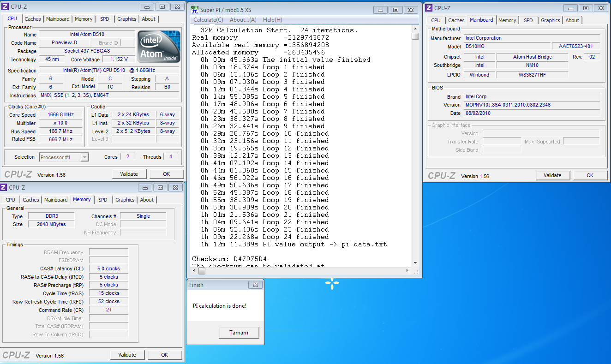This screenshot has width=611, height=364.
Task: Click the processor Name field Intel Atom D510
Action: (x=87, y=35)
